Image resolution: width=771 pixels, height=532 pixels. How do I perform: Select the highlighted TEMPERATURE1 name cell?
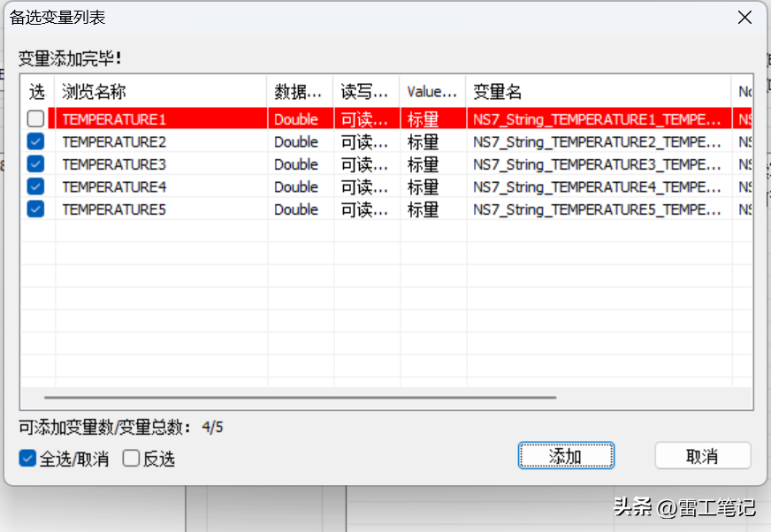point(161,119)
